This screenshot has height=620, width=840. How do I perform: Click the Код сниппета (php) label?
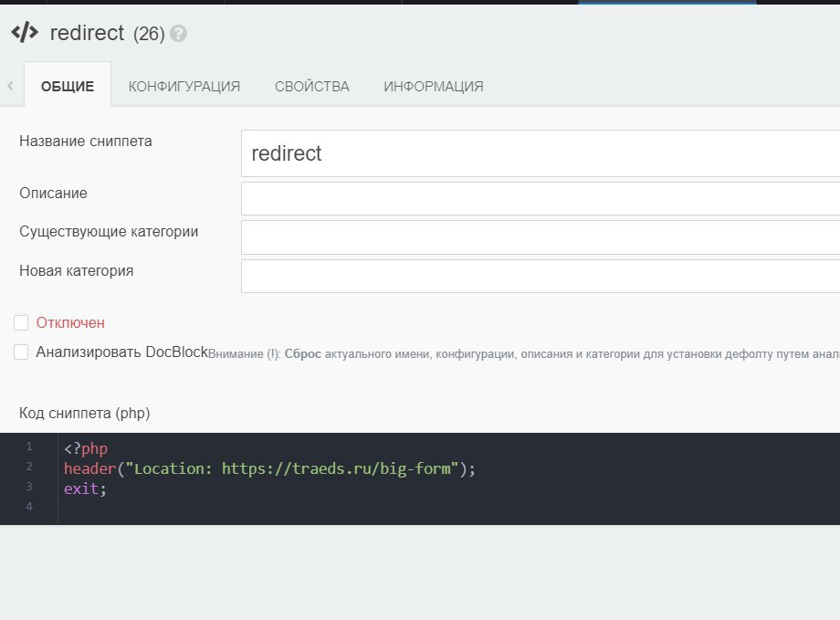point(85,413)
